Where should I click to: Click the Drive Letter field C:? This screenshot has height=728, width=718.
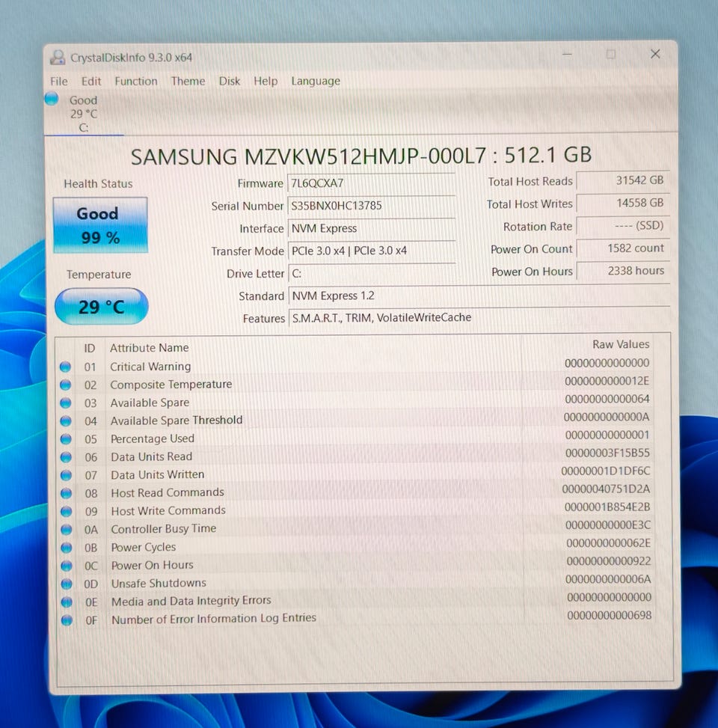click(371, 273)
